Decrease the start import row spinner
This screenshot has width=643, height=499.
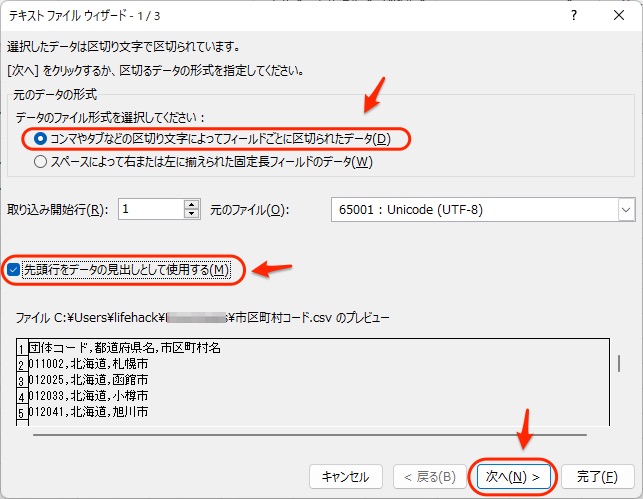coord(192,214)
